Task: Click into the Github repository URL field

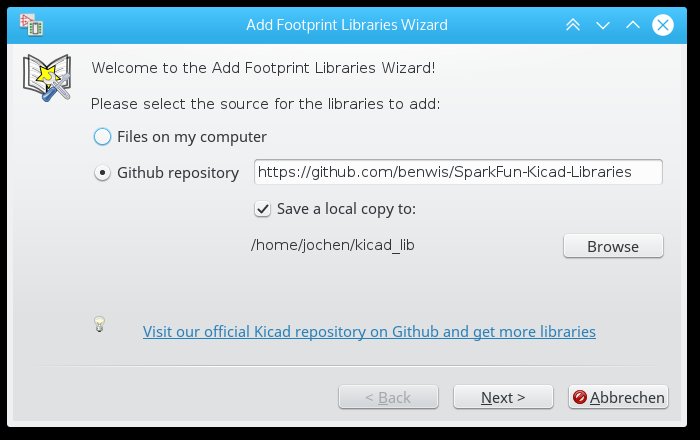Action: point(458,172)
